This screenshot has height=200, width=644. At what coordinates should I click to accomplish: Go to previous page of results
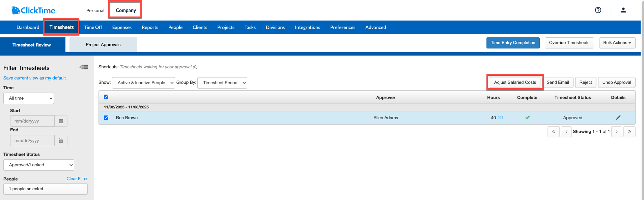(566, 132)
